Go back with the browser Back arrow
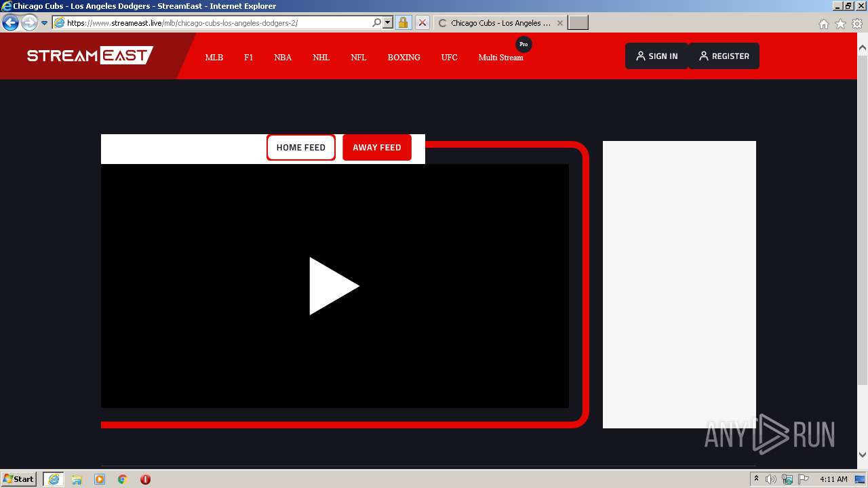Viewport: 868px width, 488px height. [10, 22]
